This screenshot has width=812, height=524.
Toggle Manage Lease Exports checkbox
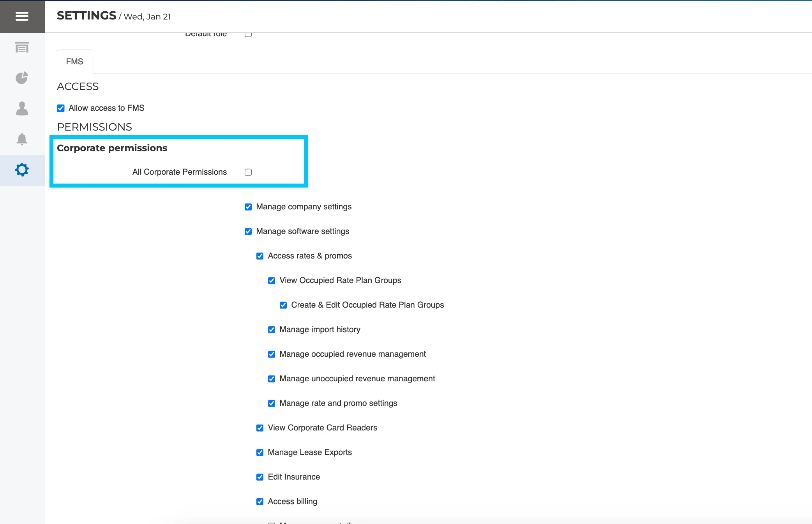(260, 453)
